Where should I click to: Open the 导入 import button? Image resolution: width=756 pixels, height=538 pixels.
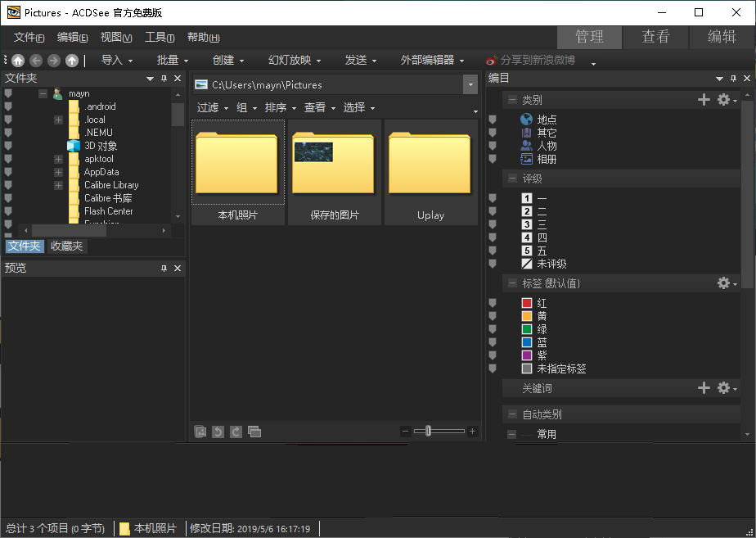tap(117, 61)
